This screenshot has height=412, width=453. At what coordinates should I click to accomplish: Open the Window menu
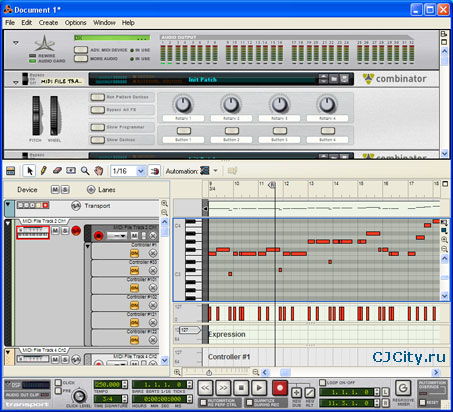coord(104,23)
